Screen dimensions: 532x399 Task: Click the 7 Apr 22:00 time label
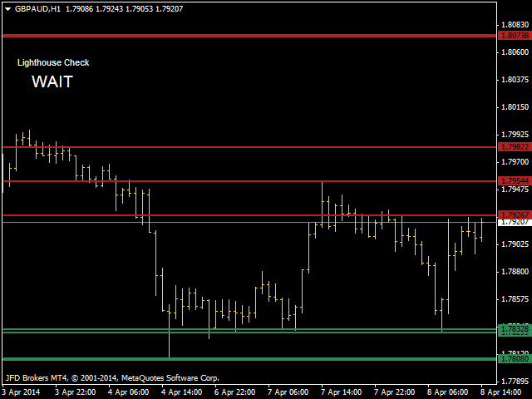coord(395,392)
